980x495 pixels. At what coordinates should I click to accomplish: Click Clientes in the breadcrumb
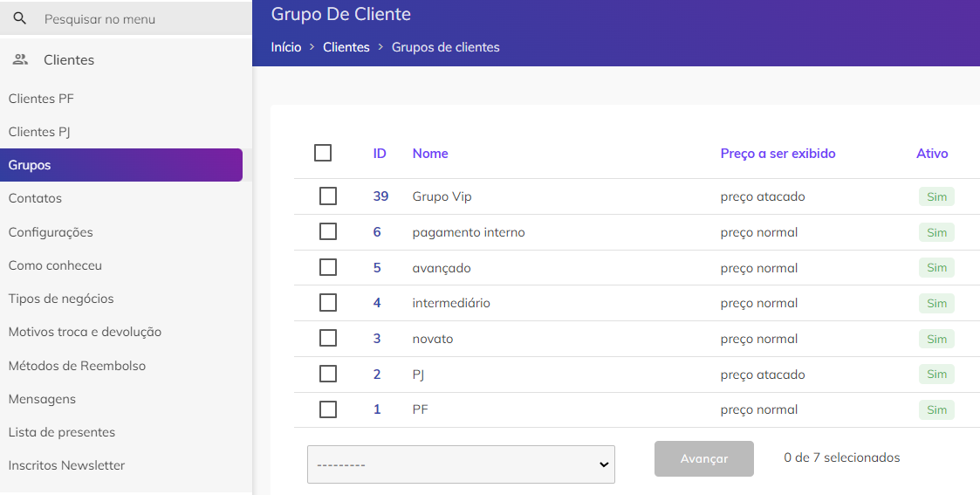tap(346, 47)
